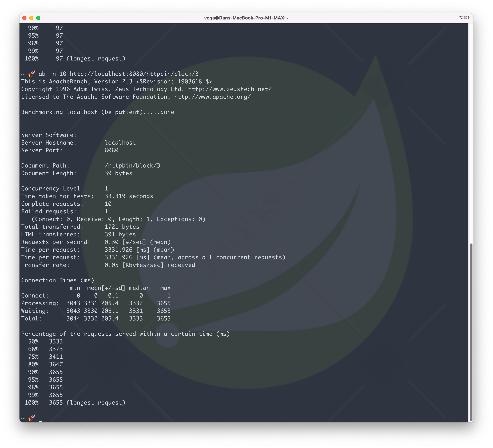Screen dimensions: 493x448
Task: Minimize the terminal using yellow button
Action: [x=31, y=18]
